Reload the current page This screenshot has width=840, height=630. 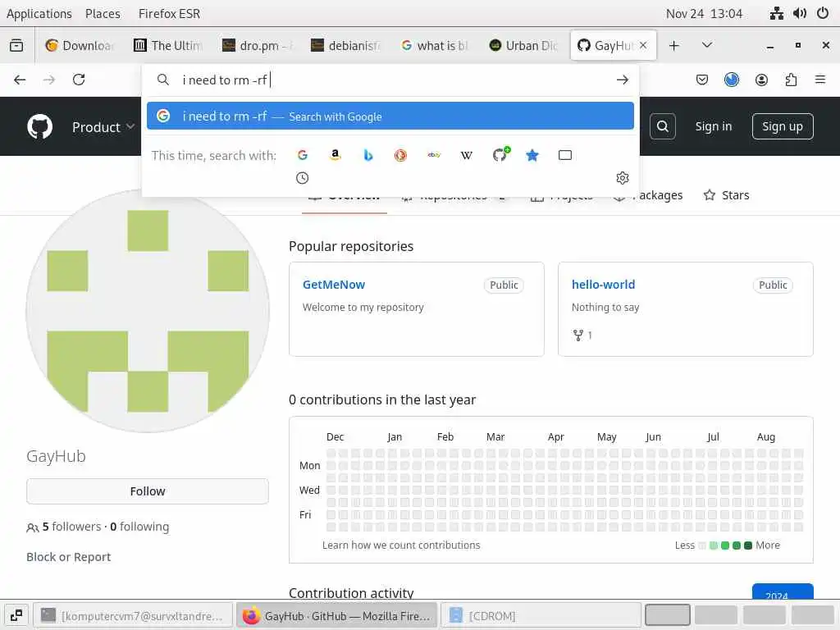coord(79,80)
